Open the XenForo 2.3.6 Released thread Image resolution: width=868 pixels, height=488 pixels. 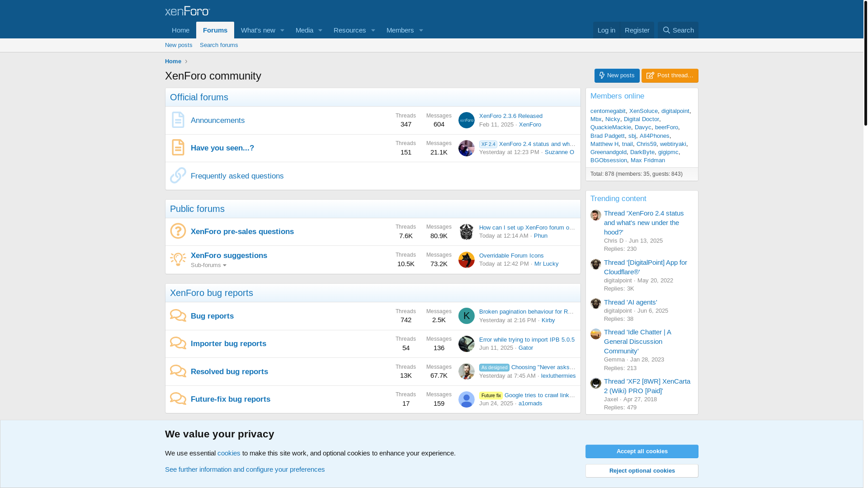point(511,116)
